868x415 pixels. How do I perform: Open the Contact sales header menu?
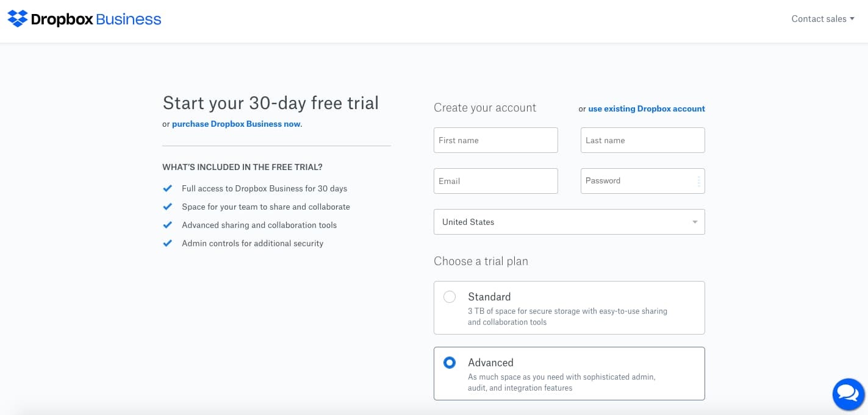(823, 19)
